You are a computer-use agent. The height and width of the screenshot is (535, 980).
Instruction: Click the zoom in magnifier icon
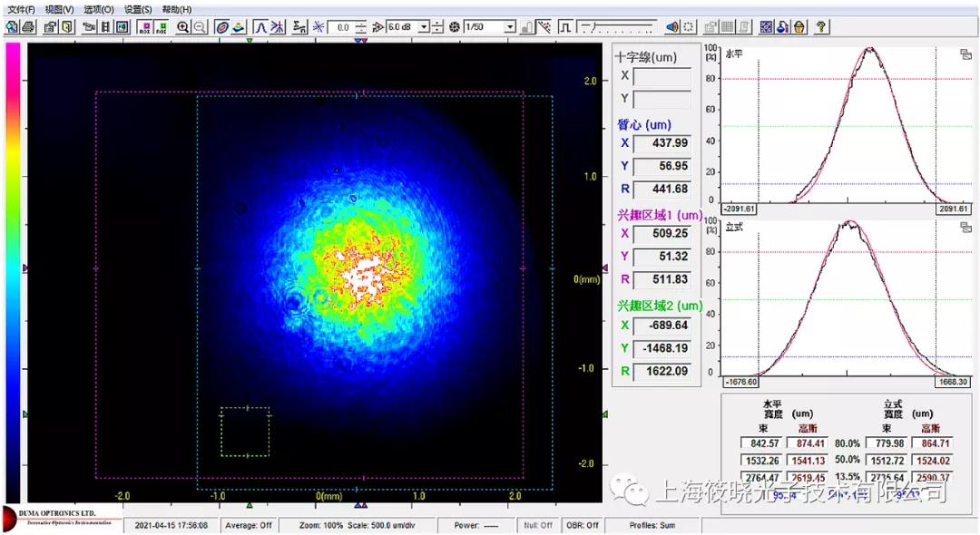(183, 27)
